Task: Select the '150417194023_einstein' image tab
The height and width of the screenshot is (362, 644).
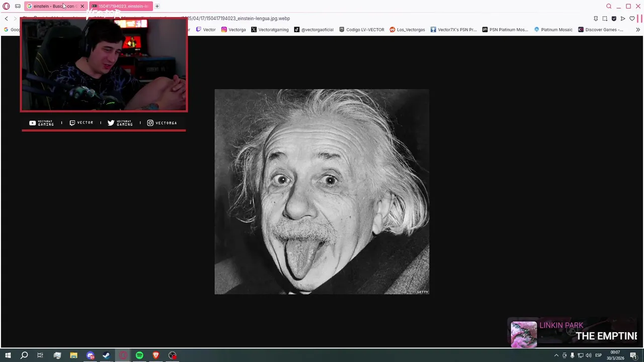Action: (121, 6)
